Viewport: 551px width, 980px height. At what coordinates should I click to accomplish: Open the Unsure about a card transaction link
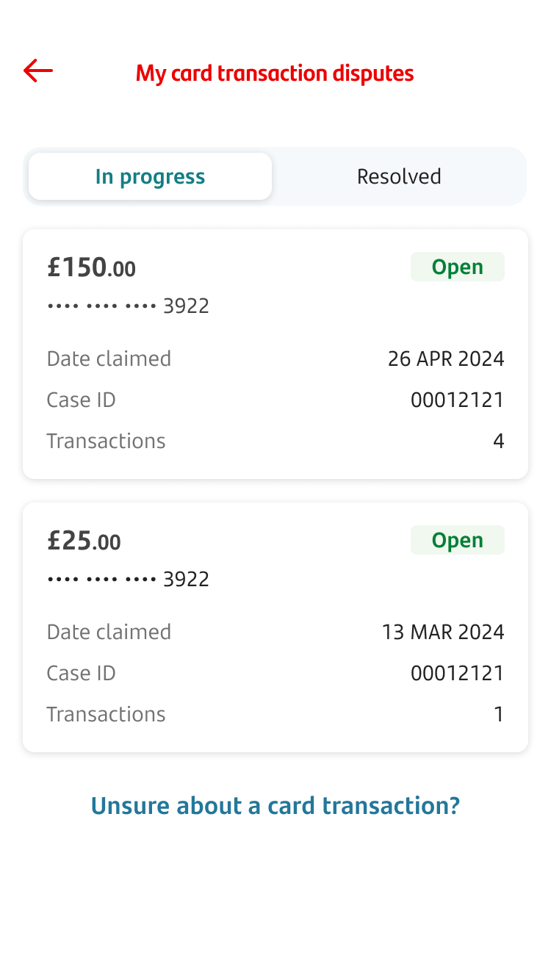(275, 806)
